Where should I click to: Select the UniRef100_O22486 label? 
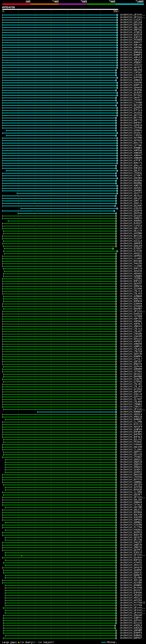tap(131, 289)
